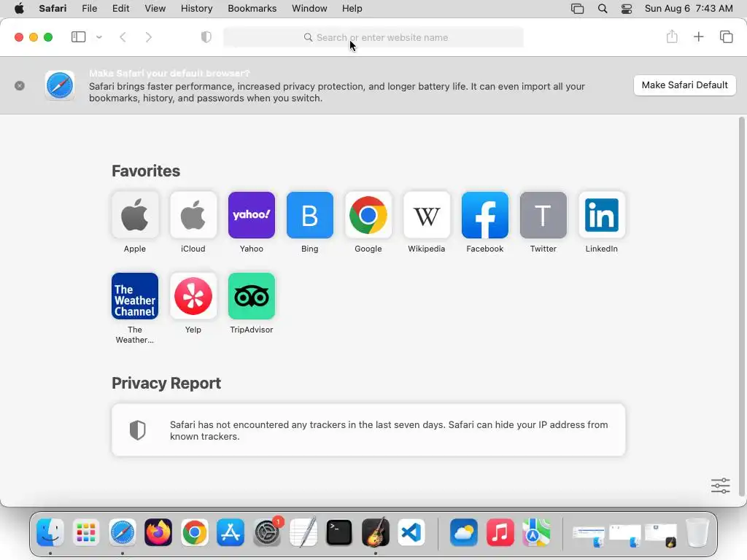Open Music app from the Dock
The width and height of the screenshot is (747, 560).
pyautogui.click(x=500, y=532)
